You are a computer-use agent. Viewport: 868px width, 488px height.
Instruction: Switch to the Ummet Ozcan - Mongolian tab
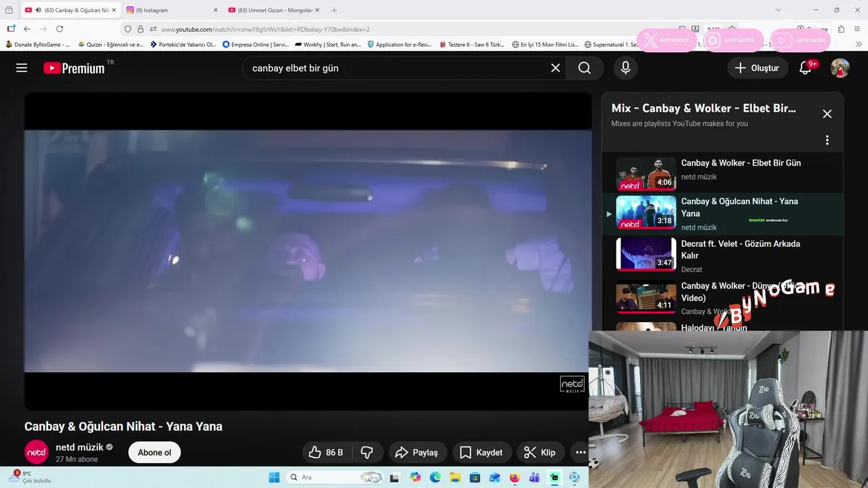coord(275,10)
